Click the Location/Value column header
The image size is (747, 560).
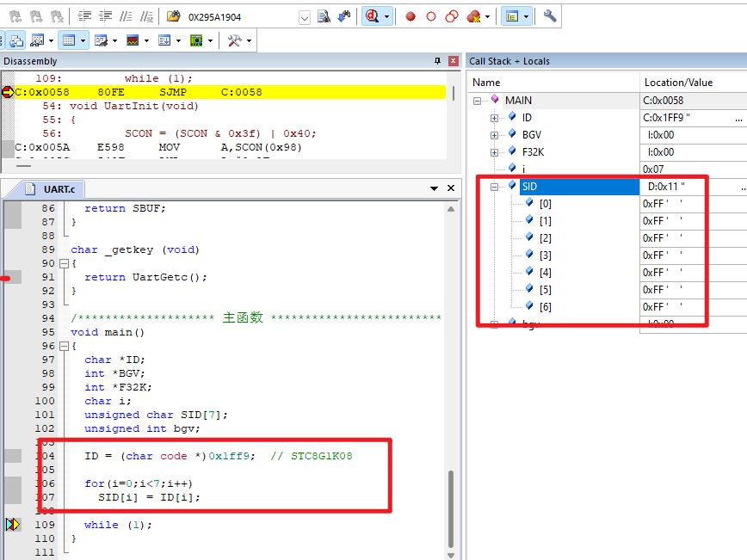pos(693,83)
